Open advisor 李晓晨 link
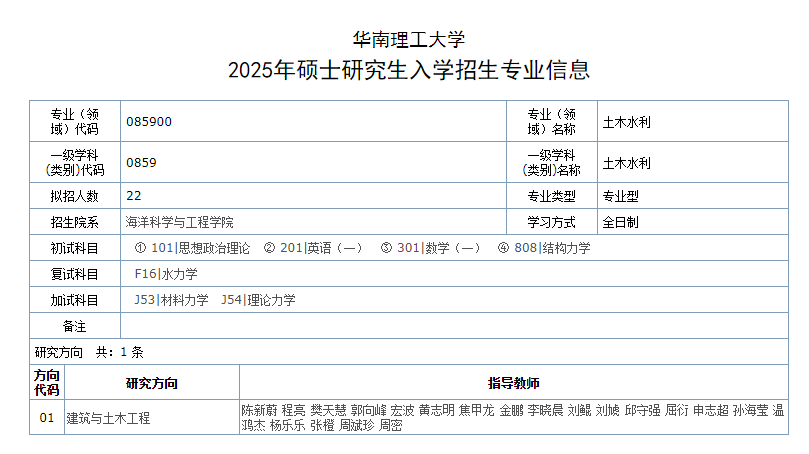809x454 pixels. pyautogui.click(x=545, y=411)
